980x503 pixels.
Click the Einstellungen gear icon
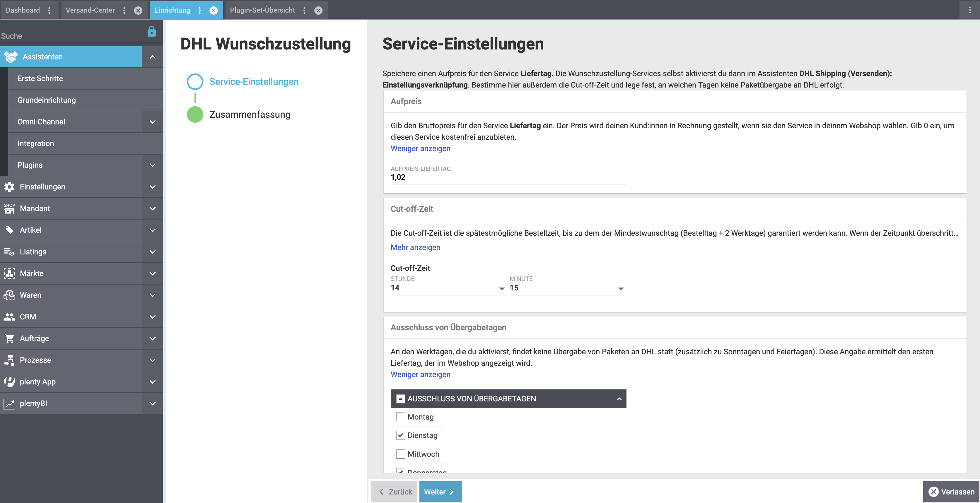9,187
